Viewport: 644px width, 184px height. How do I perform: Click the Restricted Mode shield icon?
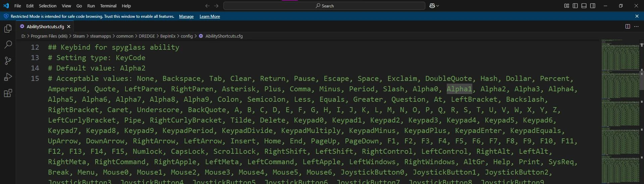coord(6,16)
